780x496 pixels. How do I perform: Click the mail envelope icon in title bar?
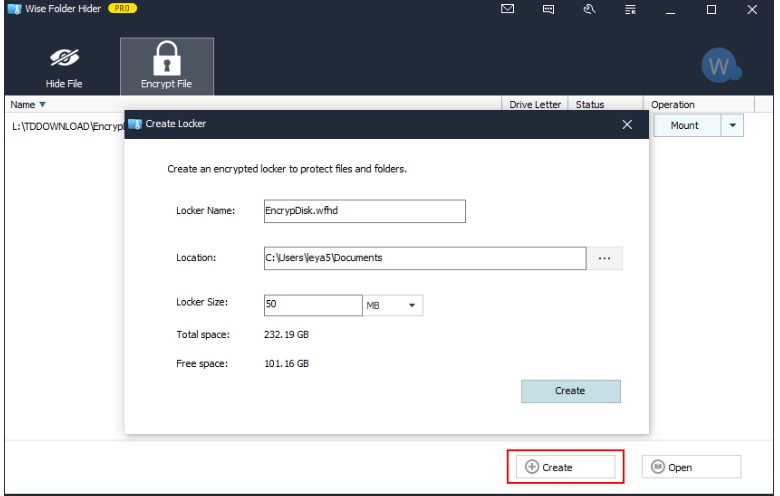click(x=507, y=9)
